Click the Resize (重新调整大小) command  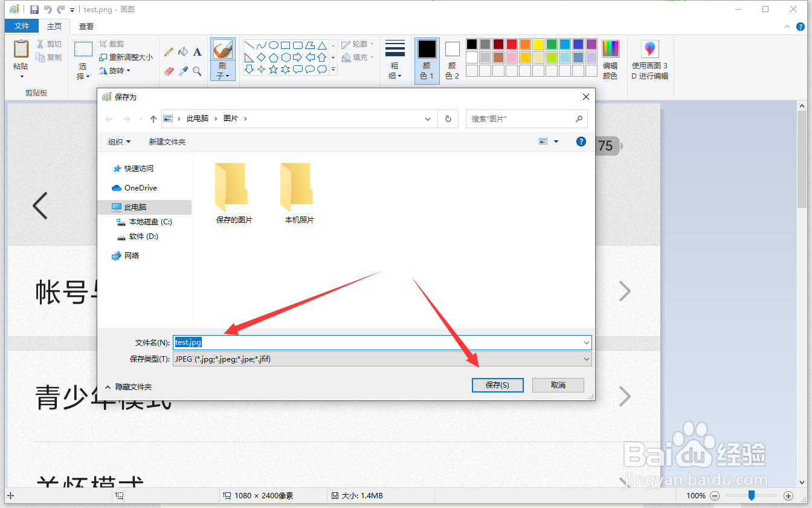tap(126, 57)
